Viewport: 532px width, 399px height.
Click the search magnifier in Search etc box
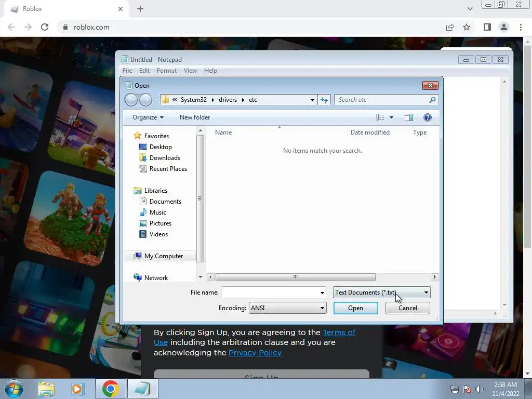click(x=432, y=100)
